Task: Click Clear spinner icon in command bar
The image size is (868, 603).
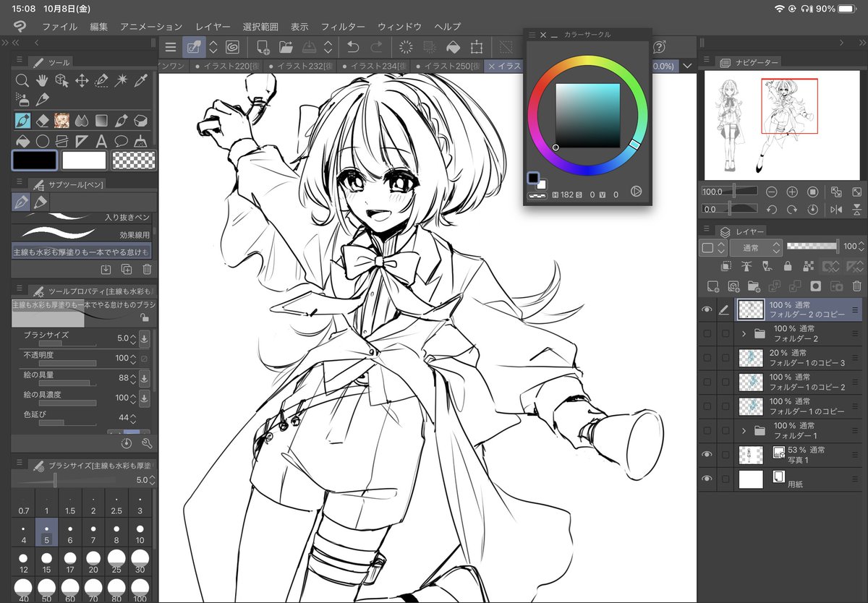Action: click(x=407, y=48)
